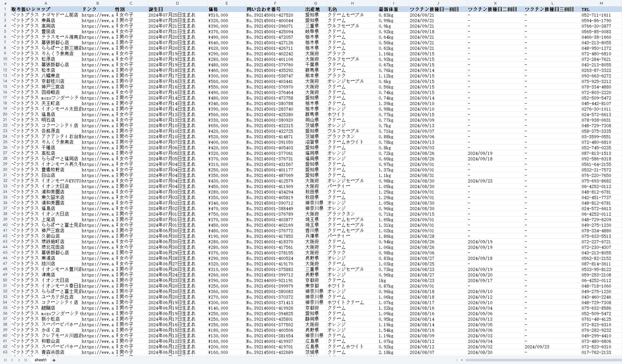Screen dimensions: 622x364
Task: Select column F header
Action: (x=275, y=3)
